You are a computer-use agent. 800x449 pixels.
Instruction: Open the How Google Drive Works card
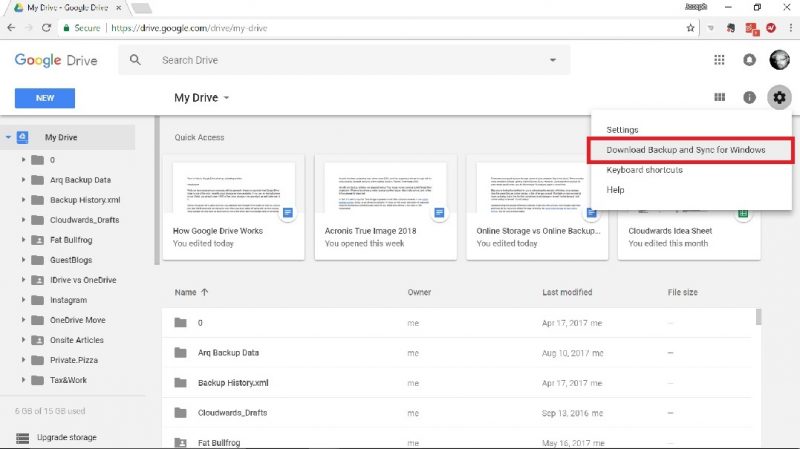(234, 207)
